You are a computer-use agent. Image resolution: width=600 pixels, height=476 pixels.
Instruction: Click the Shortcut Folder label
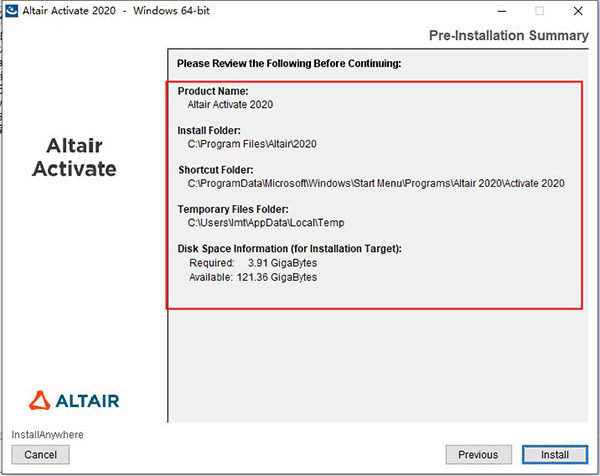tap(216, 170)
